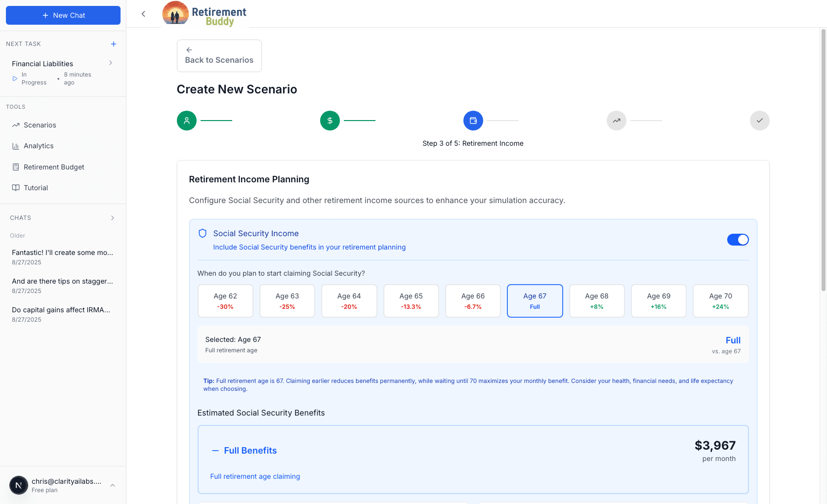Click the Retirement Buddy logo
The image size is (827, 504).
tap(205, 14)
